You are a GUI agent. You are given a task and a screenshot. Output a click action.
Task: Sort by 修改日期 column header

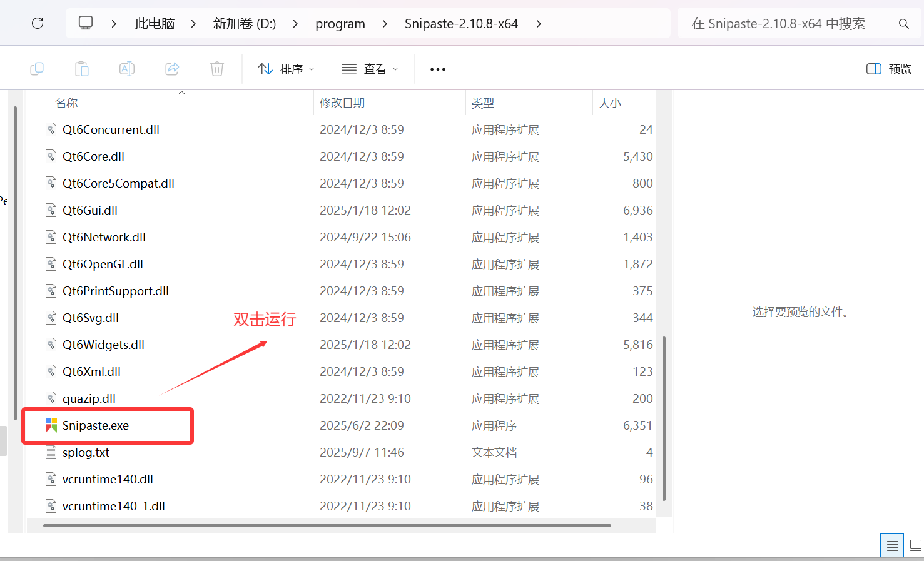342,103
